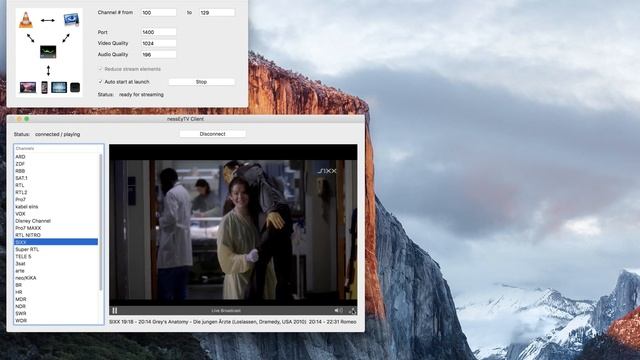This screenshot has height=360, width=640.
Task: Pause the live broadcast playback
Action: pyautogui.click(x=115, y=311)
